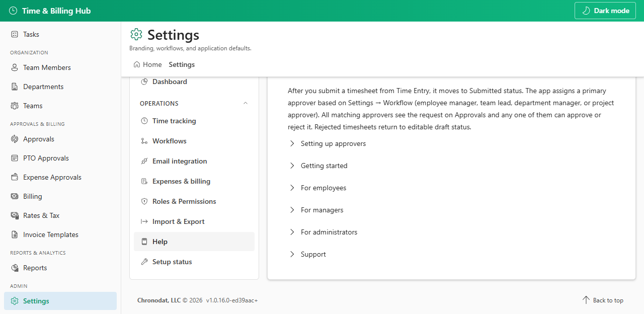Toggle Dark mode
The width and height of the screenshot is (644, 314).
click(x=605, y=11)
